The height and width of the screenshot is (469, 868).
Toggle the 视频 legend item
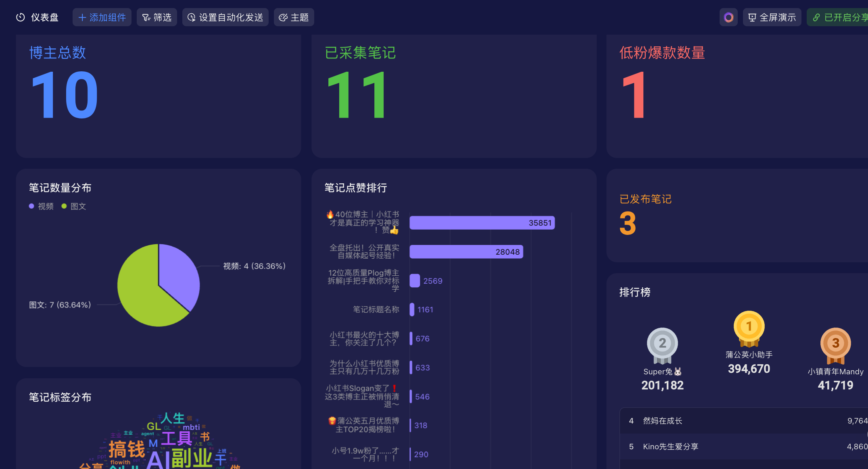(x=42, y=206)
